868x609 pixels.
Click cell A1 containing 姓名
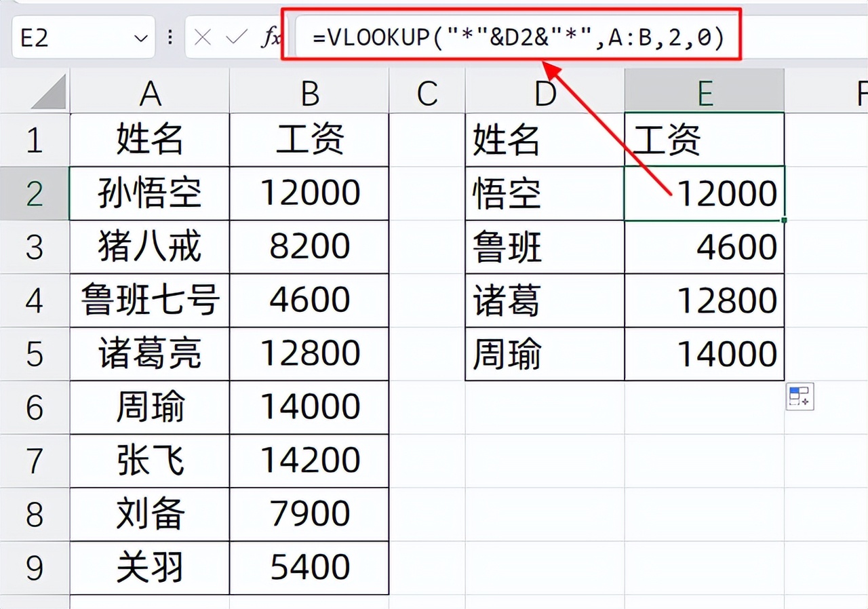150,140
